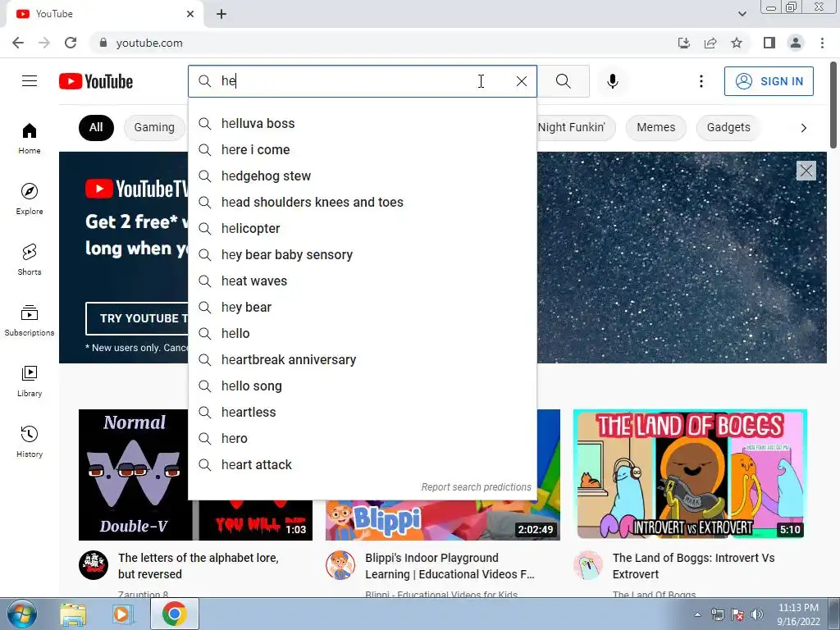
Task: Open Subscriptions in sidebar
Action: [30, 320]
